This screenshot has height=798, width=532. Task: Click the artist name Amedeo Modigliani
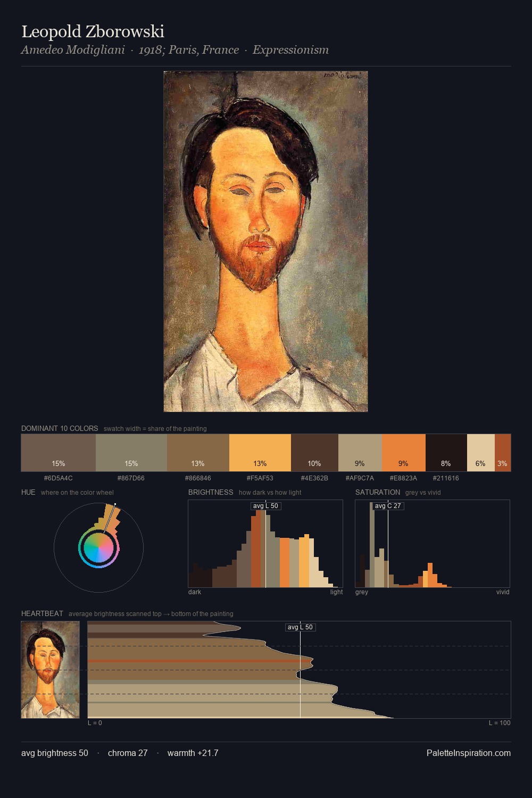73,50
